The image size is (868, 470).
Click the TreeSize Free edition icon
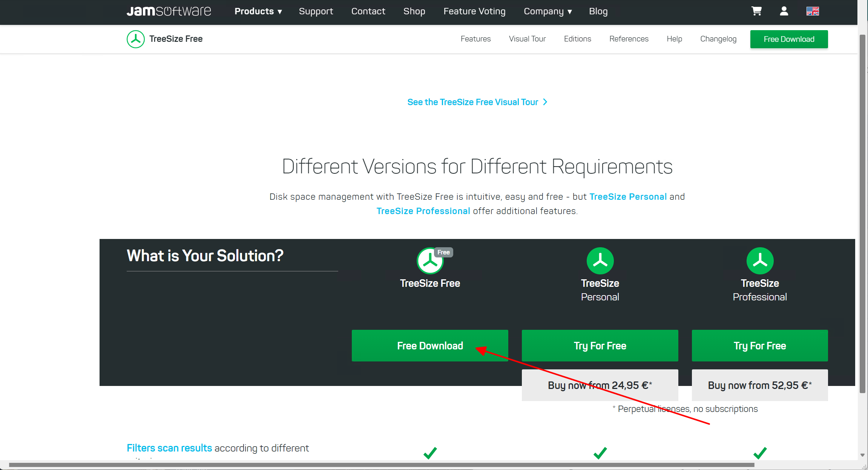click(430, 261)
